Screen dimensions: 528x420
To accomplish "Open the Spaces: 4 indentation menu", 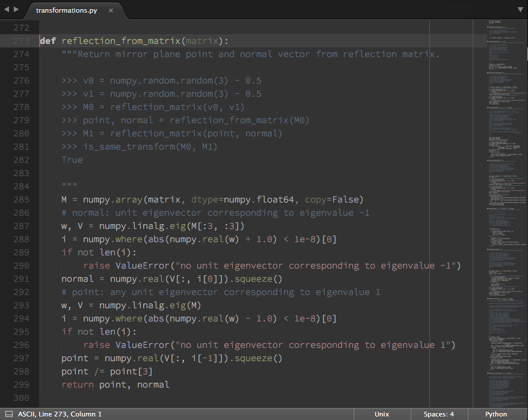I will point(439,414).
